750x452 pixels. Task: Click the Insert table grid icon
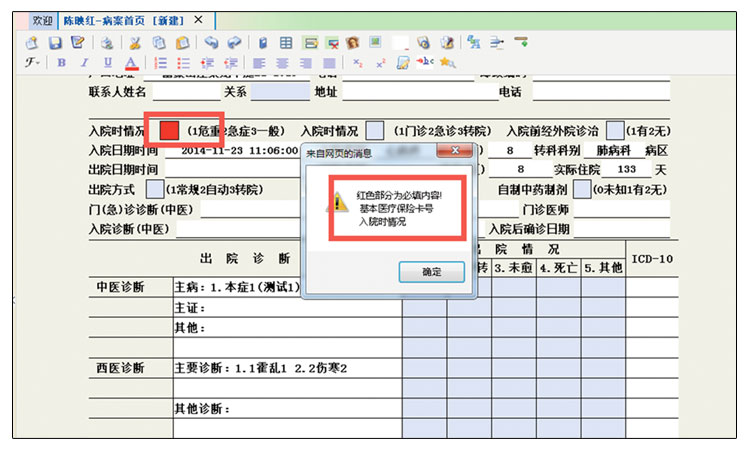coord(286,43)
